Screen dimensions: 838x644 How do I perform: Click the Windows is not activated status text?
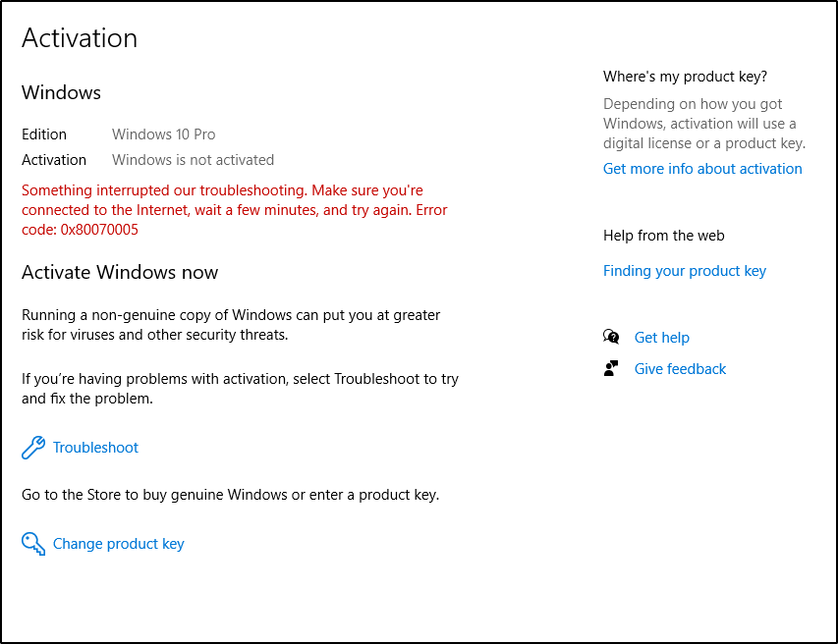(193, 160)
